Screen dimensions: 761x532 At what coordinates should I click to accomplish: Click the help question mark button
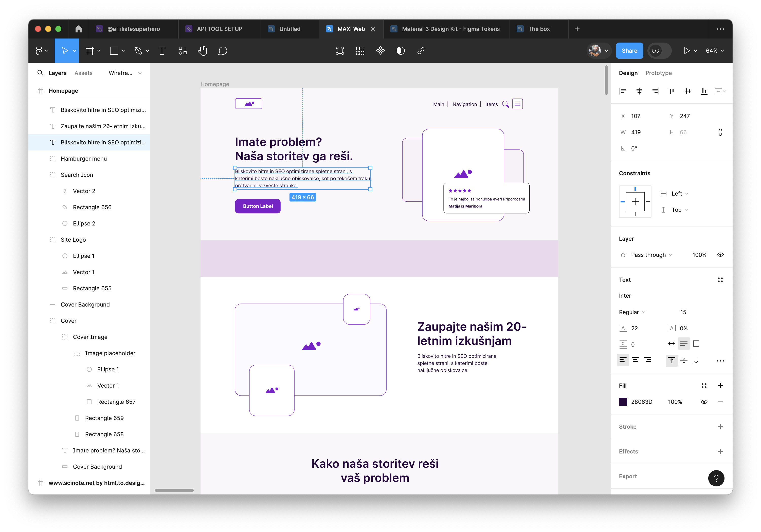[716, 478]
